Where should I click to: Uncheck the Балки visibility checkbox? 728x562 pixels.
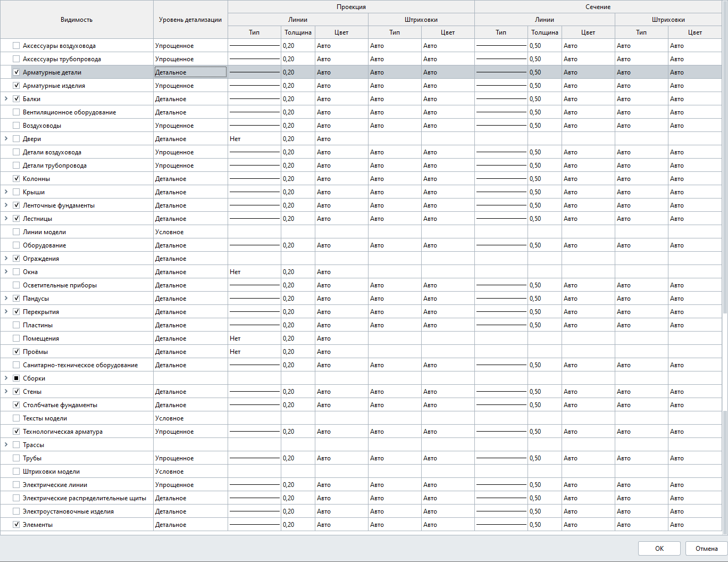coord(16,99)
